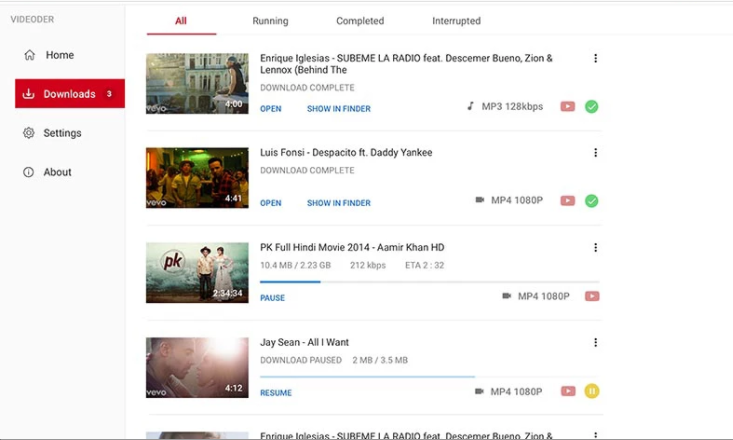Image resolution: width=733 pixels, height=440 pixels.
Task: Click YouTube icon on SUBEME LA RADIO row
Action: (x=568, y=107)
